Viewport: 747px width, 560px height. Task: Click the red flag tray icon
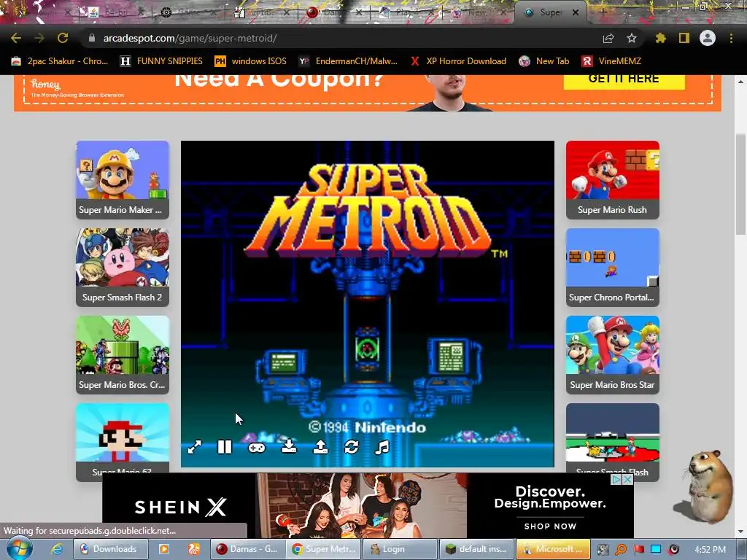click(x=638, y=550)
